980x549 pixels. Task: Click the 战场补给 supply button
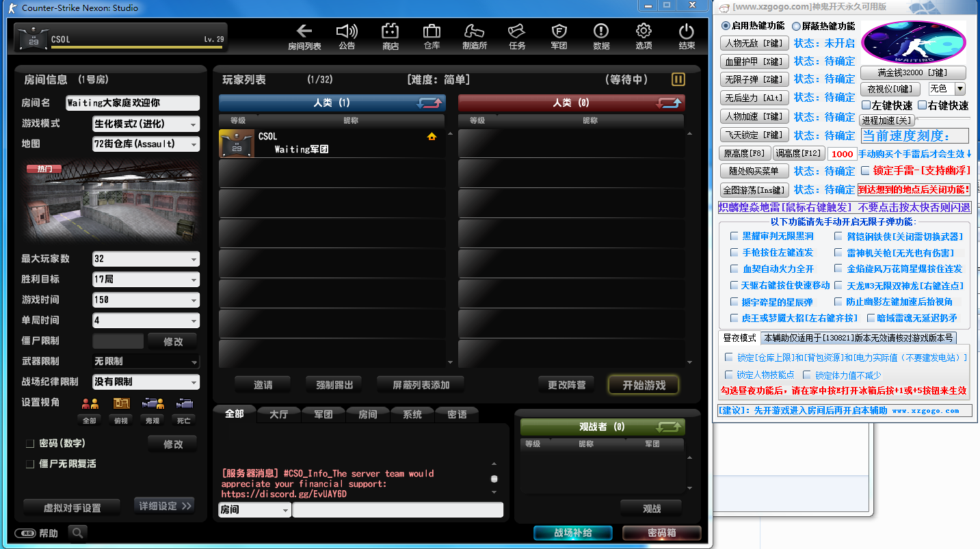pos(572,533)
